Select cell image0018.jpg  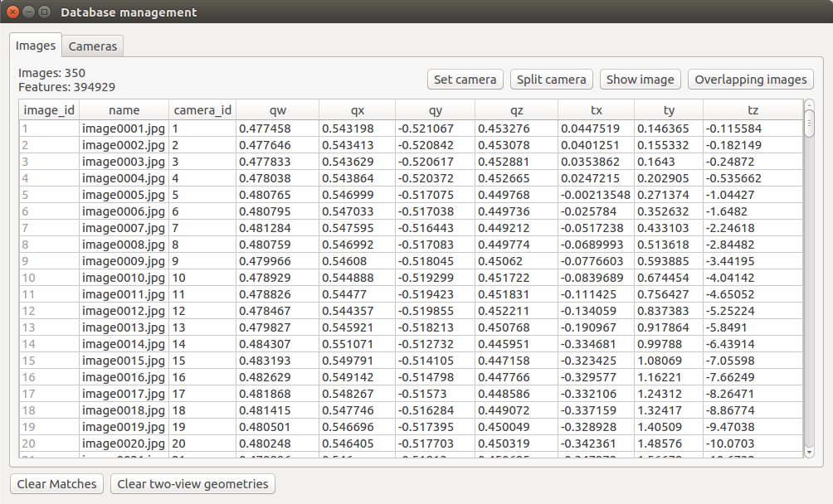tap(124, 410)
